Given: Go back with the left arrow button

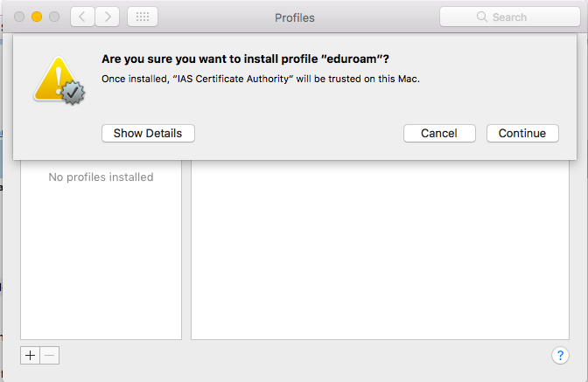Looking at the screenshot, I should pos(81,17).
